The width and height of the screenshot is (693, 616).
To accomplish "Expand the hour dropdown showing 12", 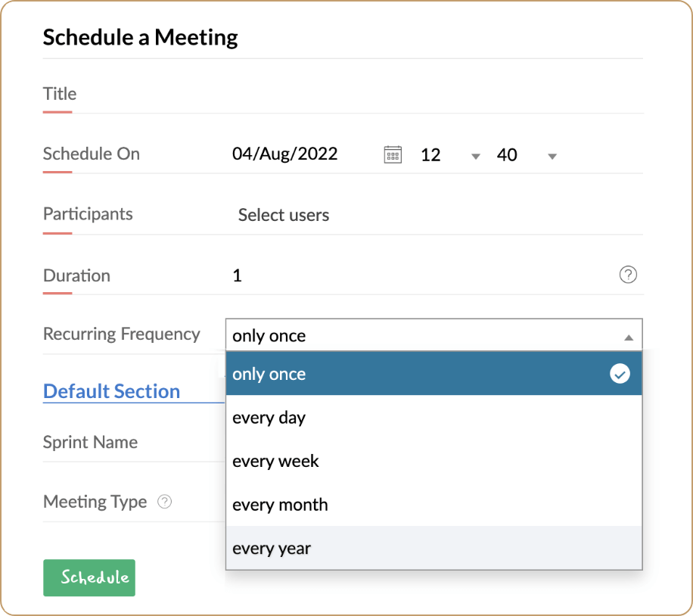I will [x=475, y=156].
